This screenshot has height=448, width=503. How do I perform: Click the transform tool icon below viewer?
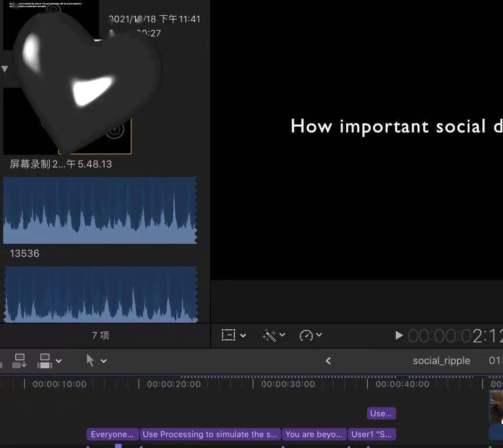click(229, 335)
